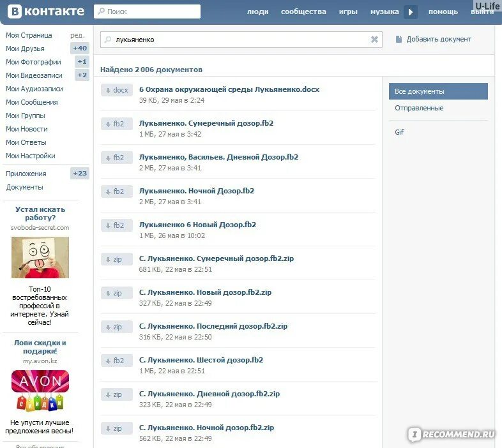Image resolution: width=502 pixels, height=448 pixels.
Task: Open сообщества in top navigation
Action: [x=303, y=12]
